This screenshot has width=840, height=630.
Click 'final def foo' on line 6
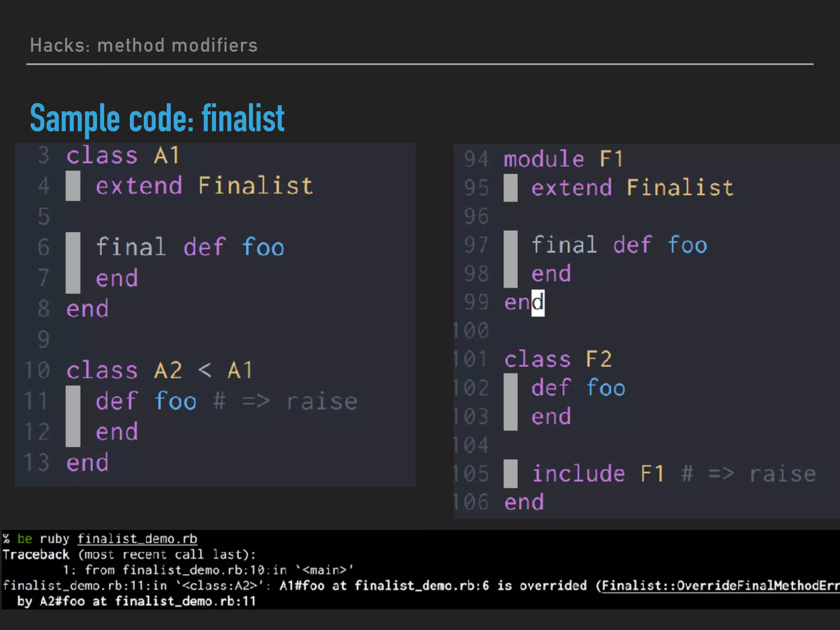point(189,247)
